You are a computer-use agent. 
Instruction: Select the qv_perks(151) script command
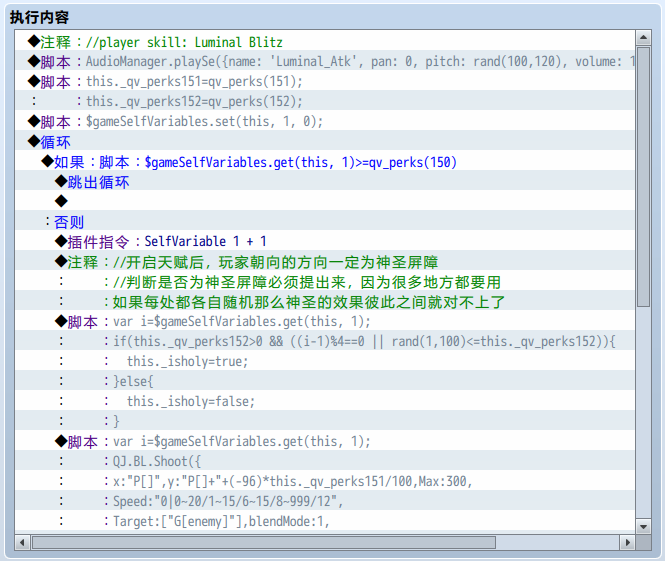[x=325, y=82]
